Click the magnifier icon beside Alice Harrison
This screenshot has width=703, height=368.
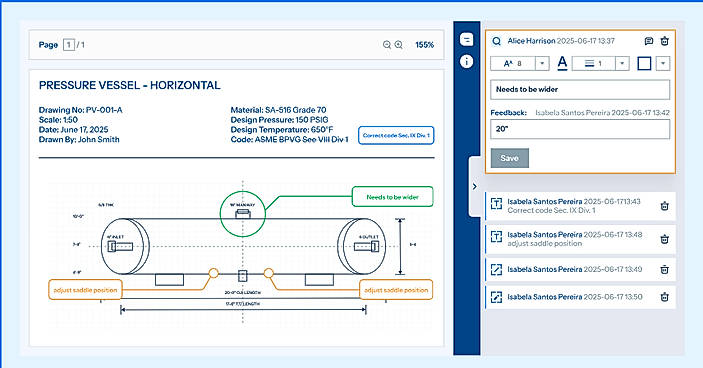tap(496, 41)
